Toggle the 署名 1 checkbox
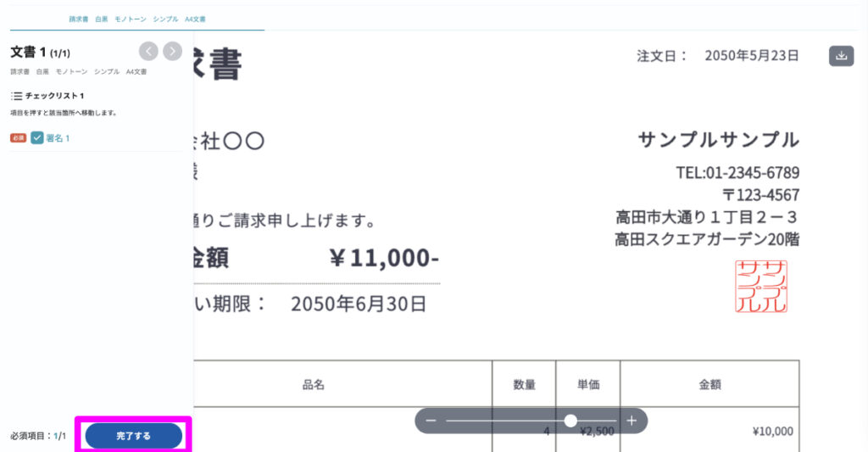The height and width of the screenshot is (452, 868). [37, 138]
